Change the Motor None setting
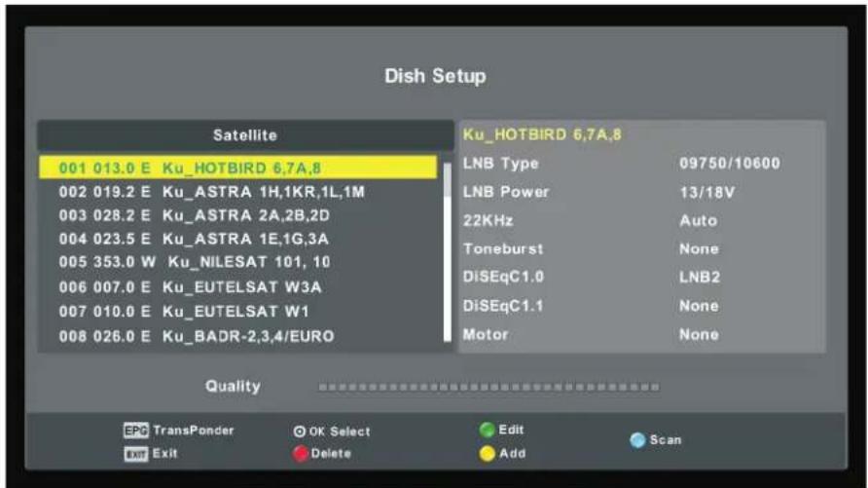 click(699, 334)
